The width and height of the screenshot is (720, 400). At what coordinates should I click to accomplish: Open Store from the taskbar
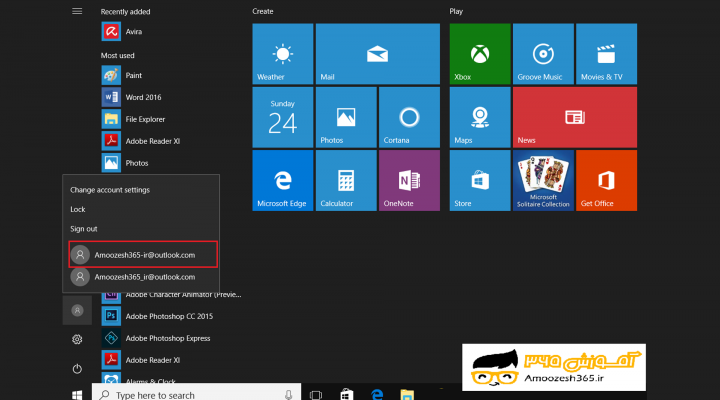[347, 394]
